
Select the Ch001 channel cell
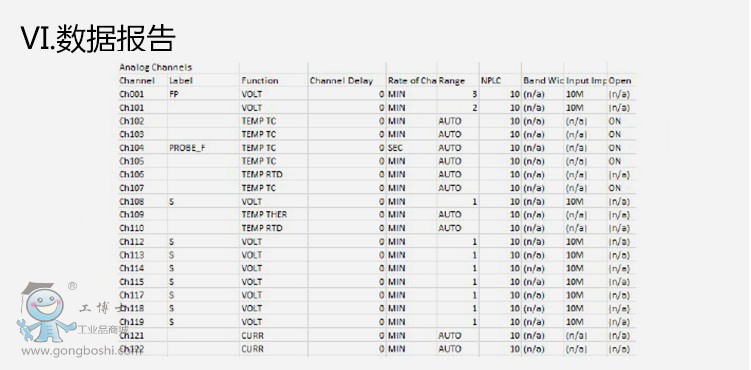pos(132,94)
